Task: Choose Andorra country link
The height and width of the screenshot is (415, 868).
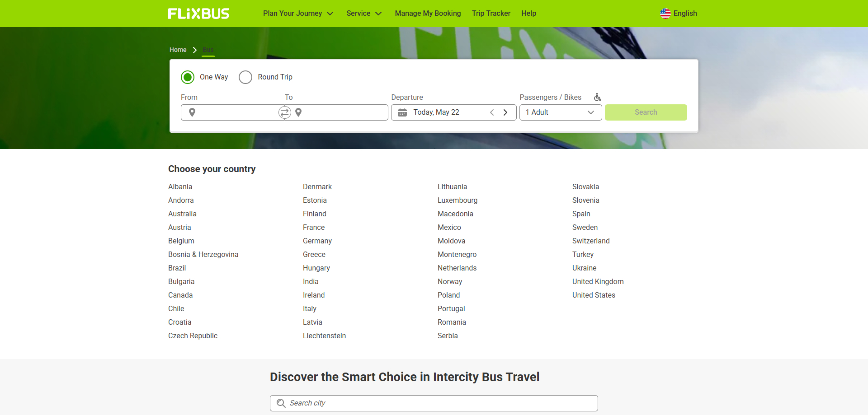Action: tap(181, 201)
